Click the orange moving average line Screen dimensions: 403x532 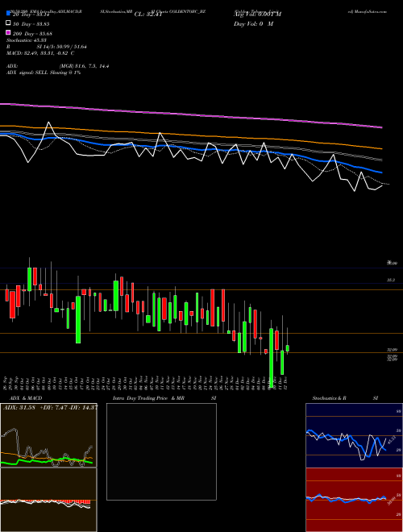191,135
